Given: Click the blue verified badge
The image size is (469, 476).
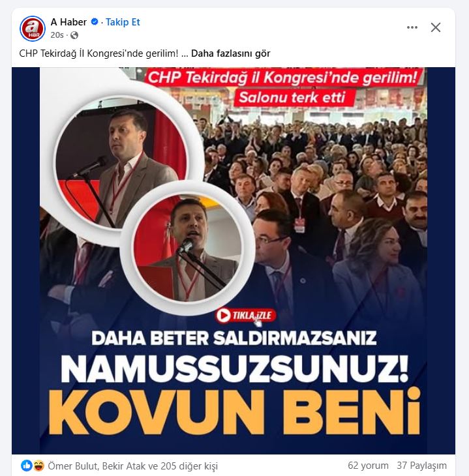Looking at the screenshot, I should coord(95,22).
